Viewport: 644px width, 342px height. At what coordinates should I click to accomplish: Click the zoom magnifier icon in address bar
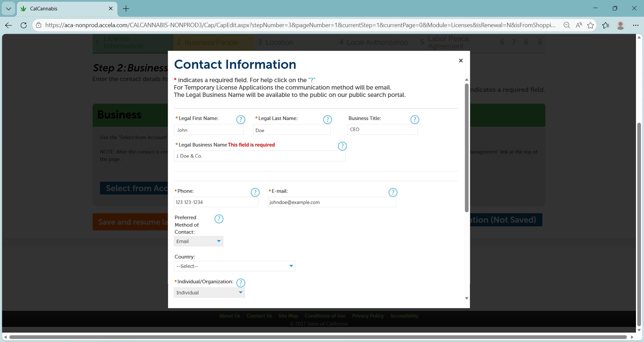(567, 25)
